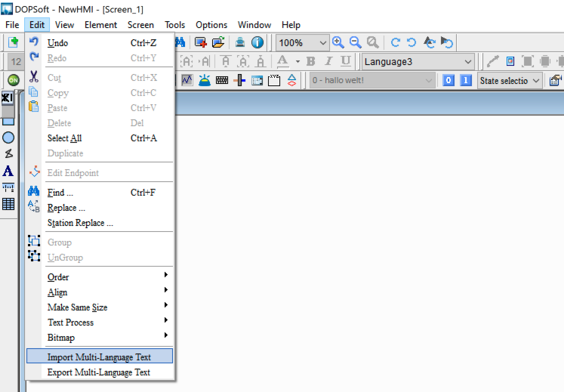Click the font size 12 field
This screenshot has width=564, height=392.
pyautogui.click(x=16, y=61)
